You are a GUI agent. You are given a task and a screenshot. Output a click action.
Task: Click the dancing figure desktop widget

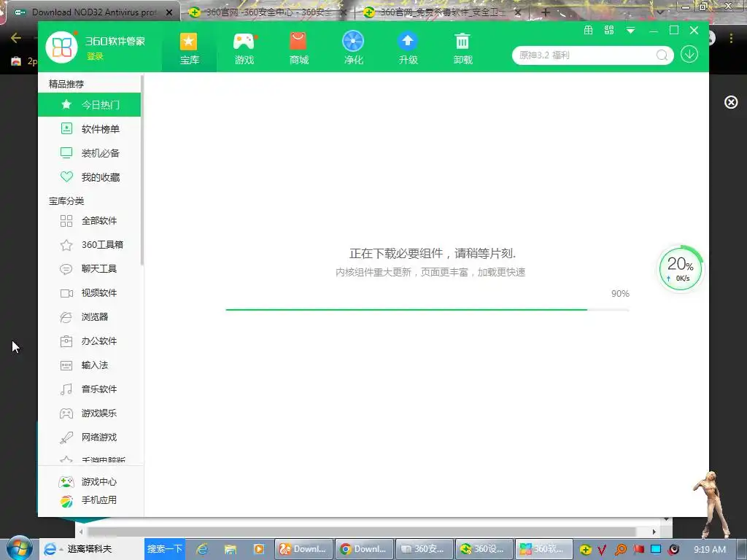pyautogui.click(x=713, y=504)
